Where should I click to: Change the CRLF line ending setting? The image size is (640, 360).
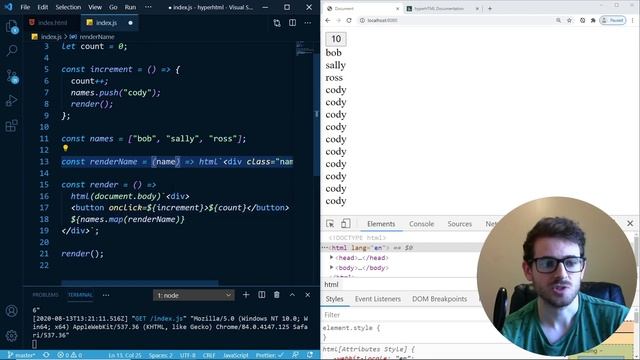tap(209, 355)
